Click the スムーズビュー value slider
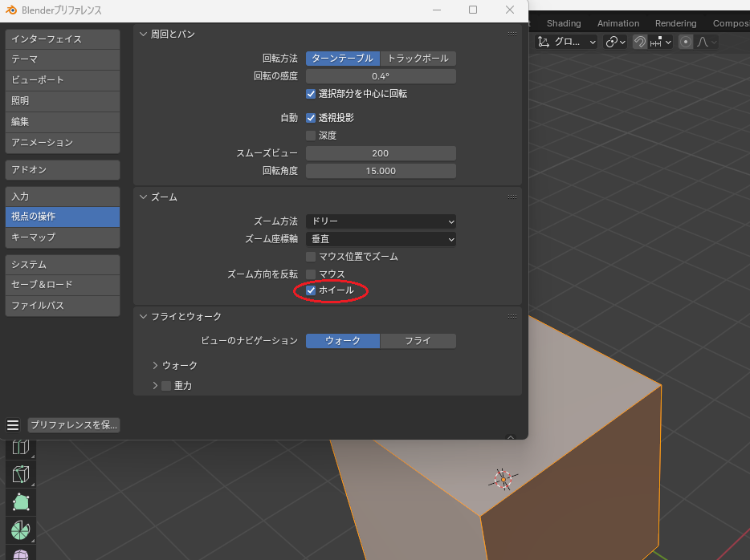The height and width of the screenshot is (560, 750). coord(381,153)
